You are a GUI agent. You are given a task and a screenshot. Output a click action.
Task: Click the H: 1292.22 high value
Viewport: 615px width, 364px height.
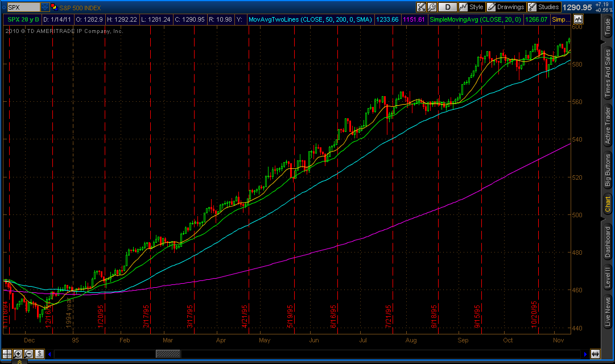pyautogui.click(x=122, y=19)
